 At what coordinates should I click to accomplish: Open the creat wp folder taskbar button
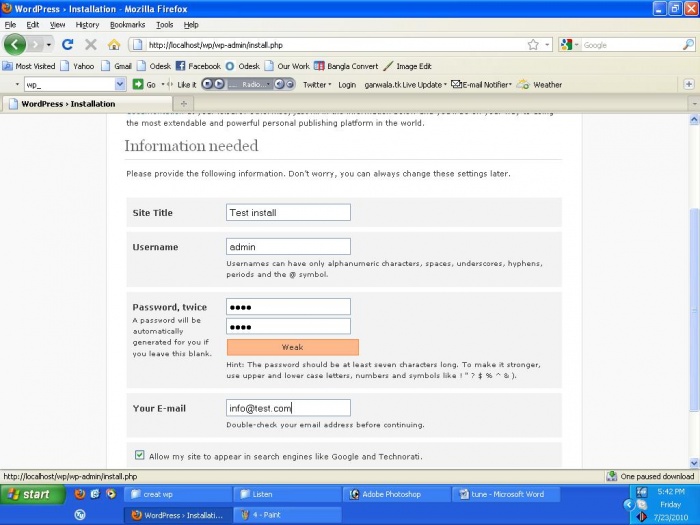178,494
